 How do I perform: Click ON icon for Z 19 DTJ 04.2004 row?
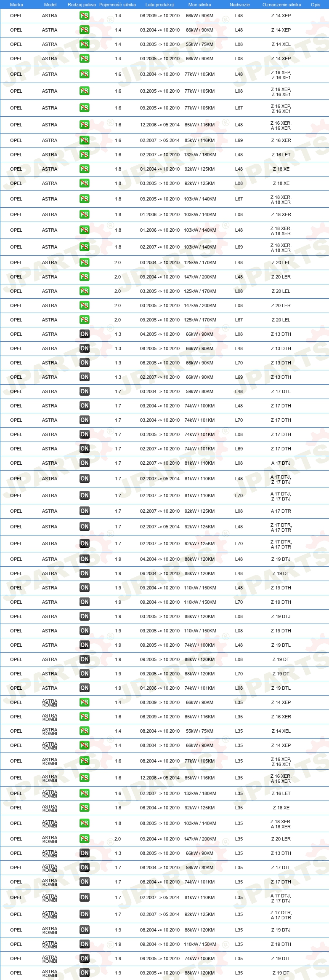click(x=85, y=559)
